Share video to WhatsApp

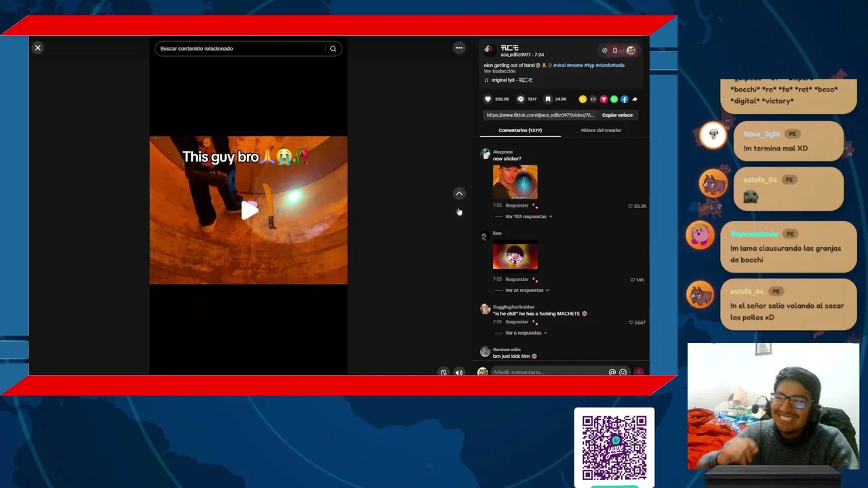[614, 99]
